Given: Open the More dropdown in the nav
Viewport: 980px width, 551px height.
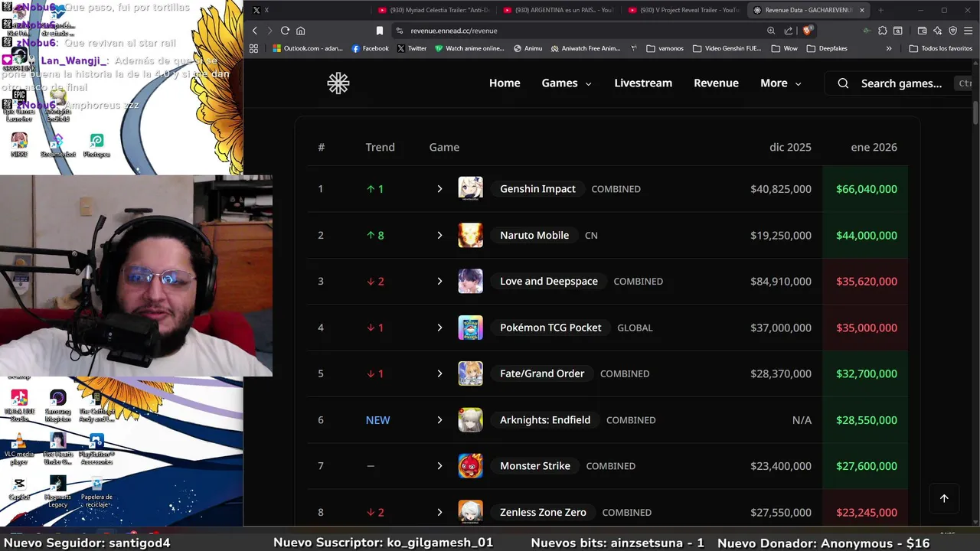Looking at the screenshot, I should 780,83.
